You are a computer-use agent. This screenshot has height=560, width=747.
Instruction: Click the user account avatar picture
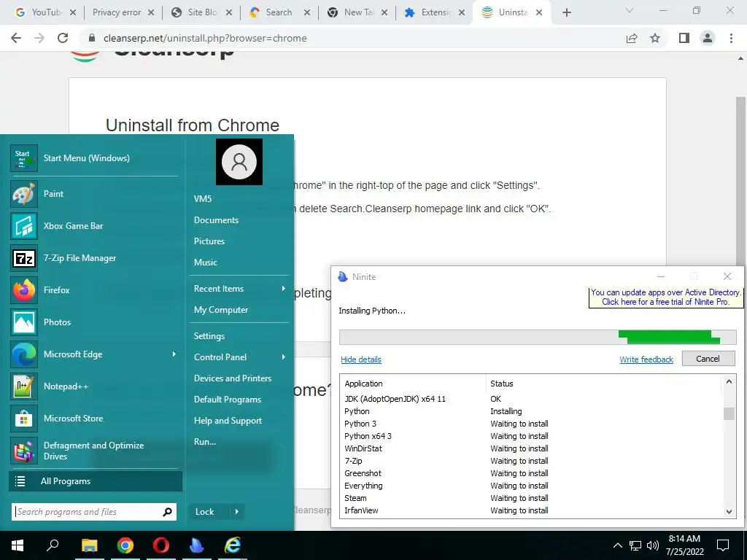(239, 162)
